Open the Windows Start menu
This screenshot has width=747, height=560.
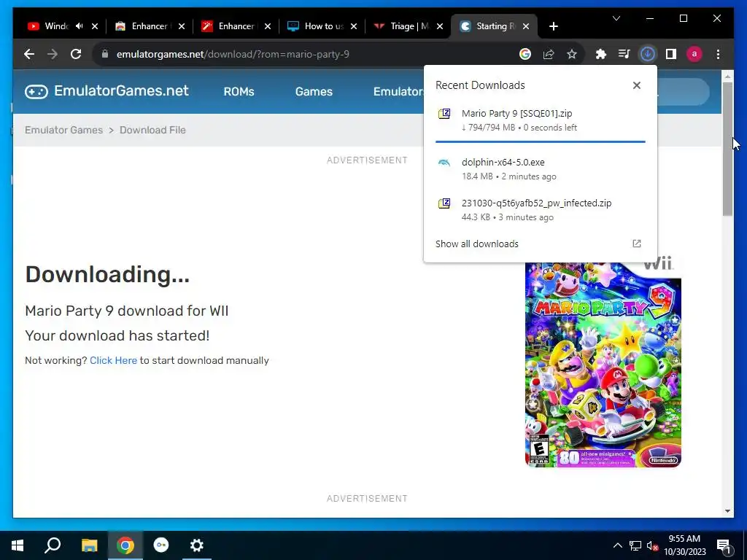[18, 545]
